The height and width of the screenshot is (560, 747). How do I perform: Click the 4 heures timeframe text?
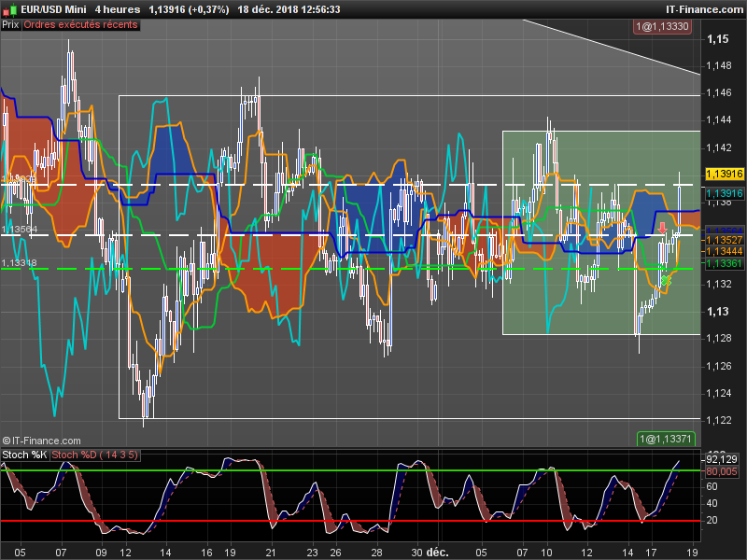point(117,9)
